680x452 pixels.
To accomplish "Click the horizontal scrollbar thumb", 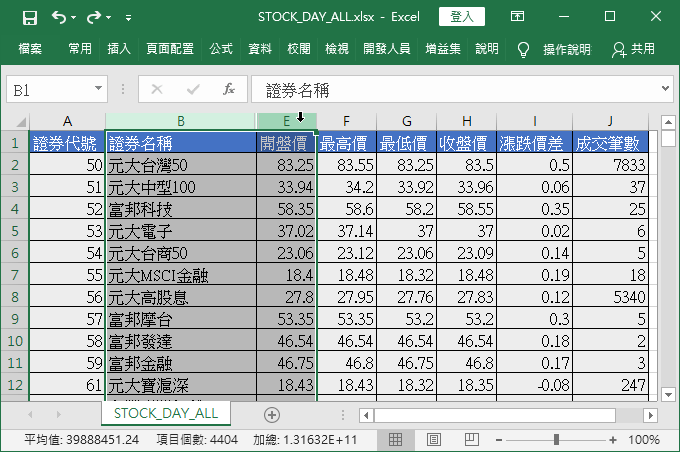I will 494,415.
